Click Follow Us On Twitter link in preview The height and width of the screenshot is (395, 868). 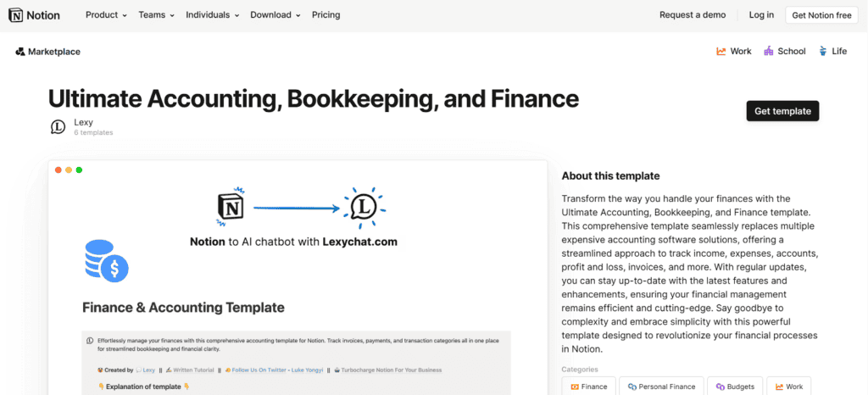point(273,370)
